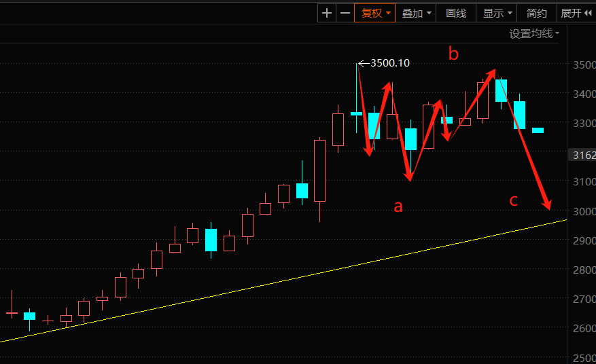This screenshot has width=596, height=364.
Task: Click the 3000 price axis label
Action: pos(584,211)
